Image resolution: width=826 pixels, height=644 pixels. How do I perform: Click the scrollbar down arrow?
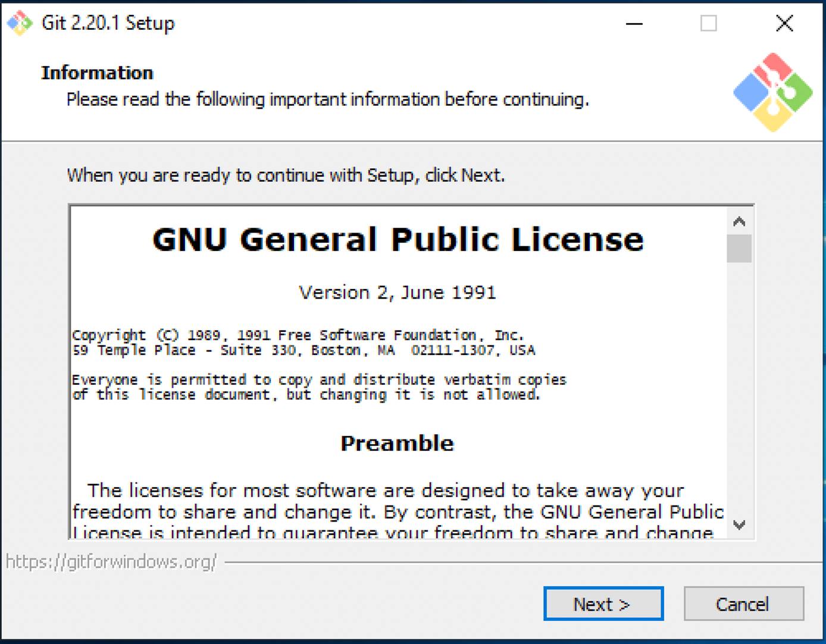coord(739,526)
